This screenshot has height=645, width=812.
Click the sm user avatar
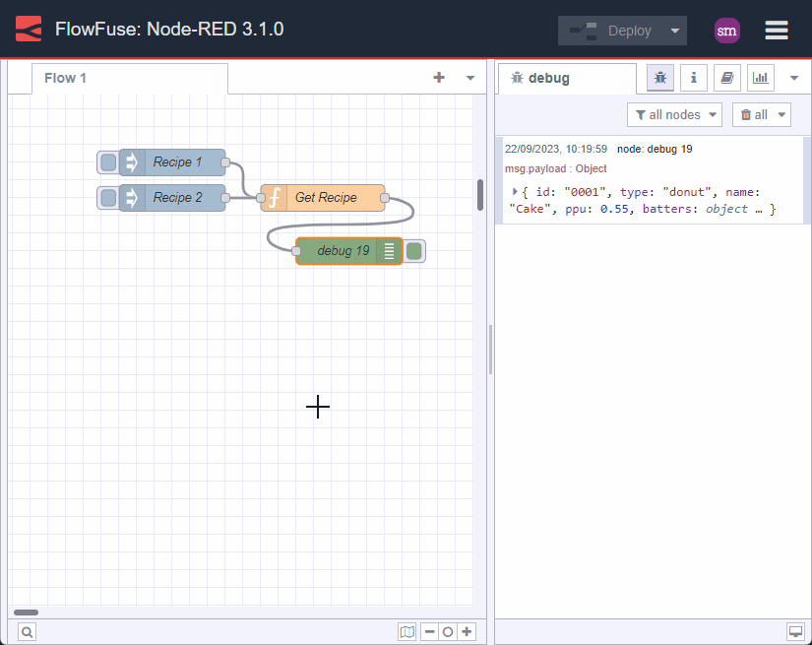click(x=727, y=31)
